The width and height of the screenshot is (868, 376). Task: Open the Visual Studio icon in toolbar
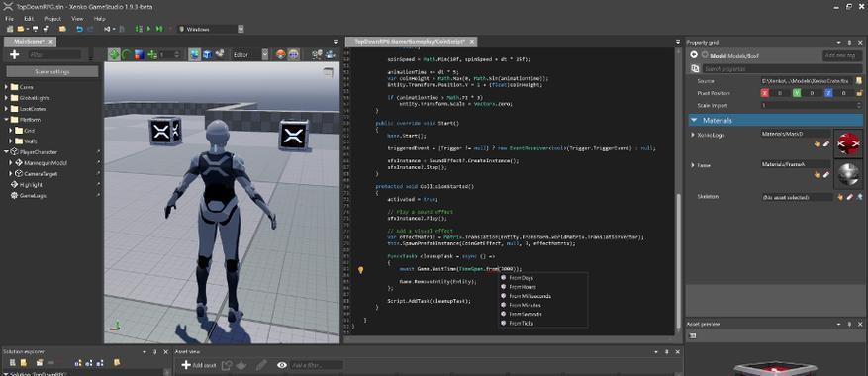(x=107, y=29)
